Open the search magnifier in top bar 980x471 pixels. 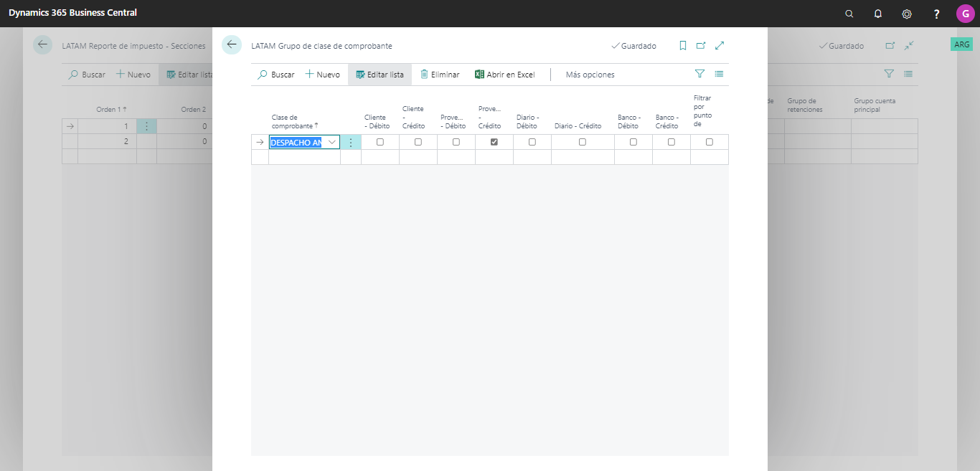click(849, 14)
